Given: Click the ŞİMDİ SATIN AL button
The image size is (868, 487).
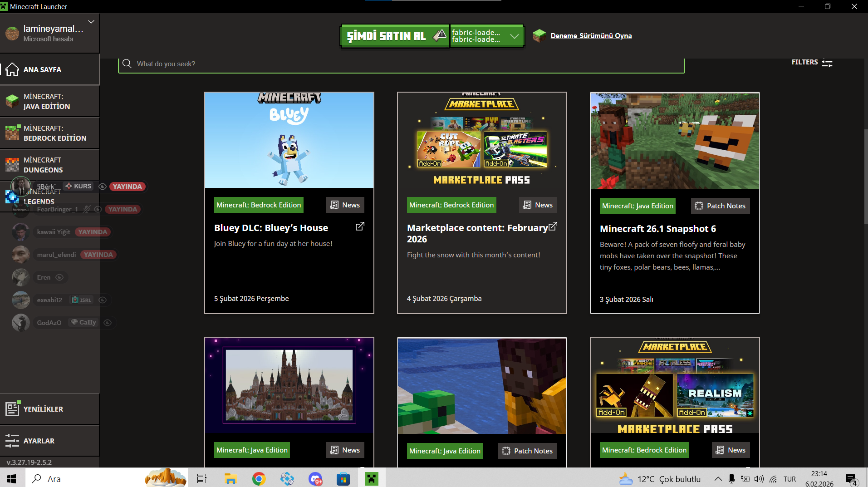Looking at the screenshot, I should point(395,36).
